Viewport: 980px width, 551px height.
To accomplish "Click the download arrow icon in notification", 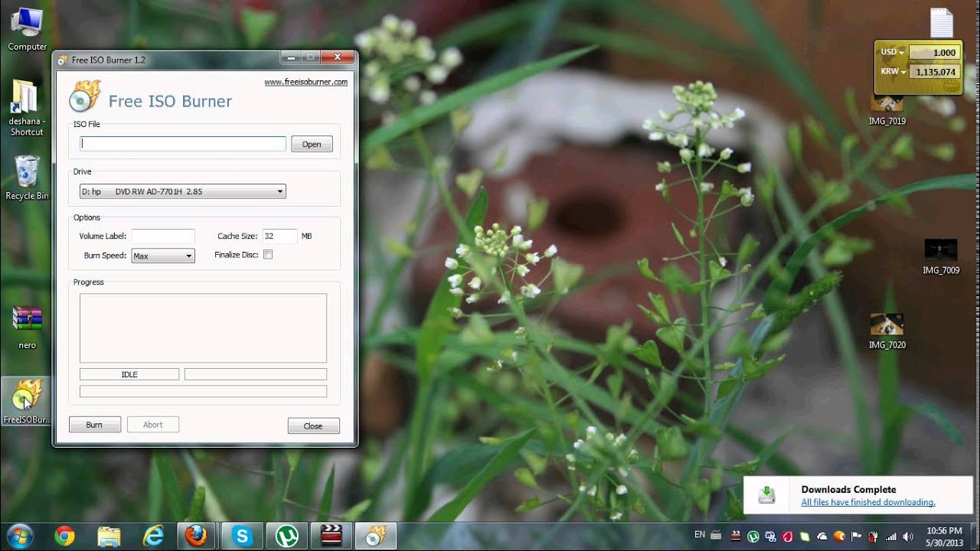I will 766,495.
